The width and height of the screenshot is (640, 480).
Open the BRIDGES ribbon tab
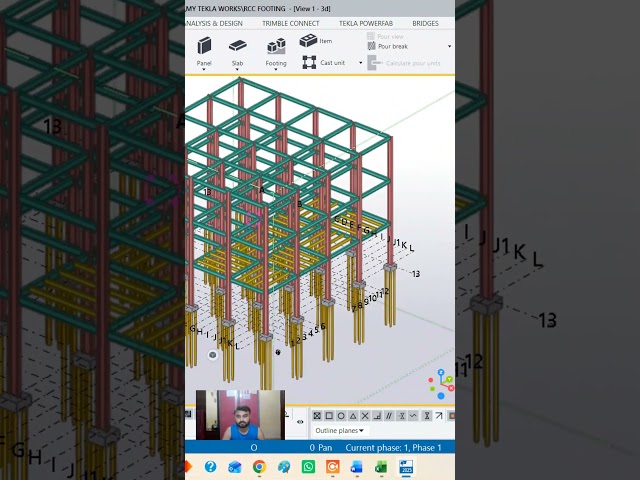tap(425, 23)
